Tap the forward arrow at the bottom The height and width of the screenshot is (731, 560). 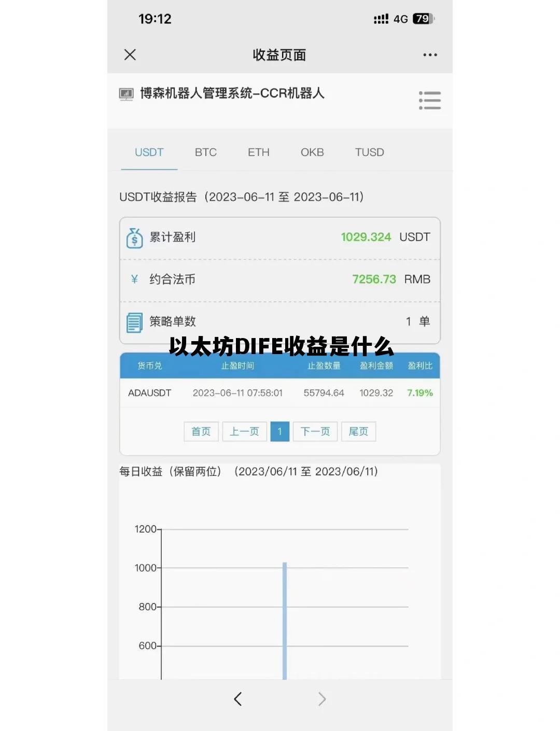click(323, 699)
